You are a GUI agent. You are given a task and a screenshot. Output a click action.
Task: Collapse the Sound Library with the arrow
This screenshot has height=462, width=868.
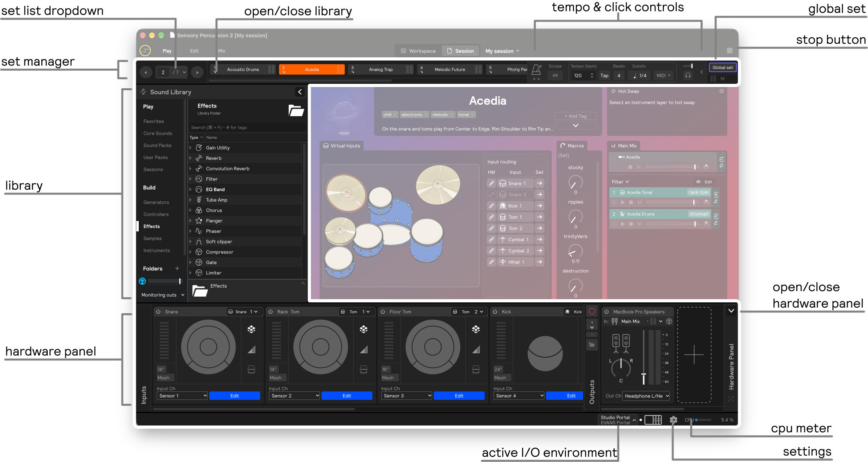[300, 92]
